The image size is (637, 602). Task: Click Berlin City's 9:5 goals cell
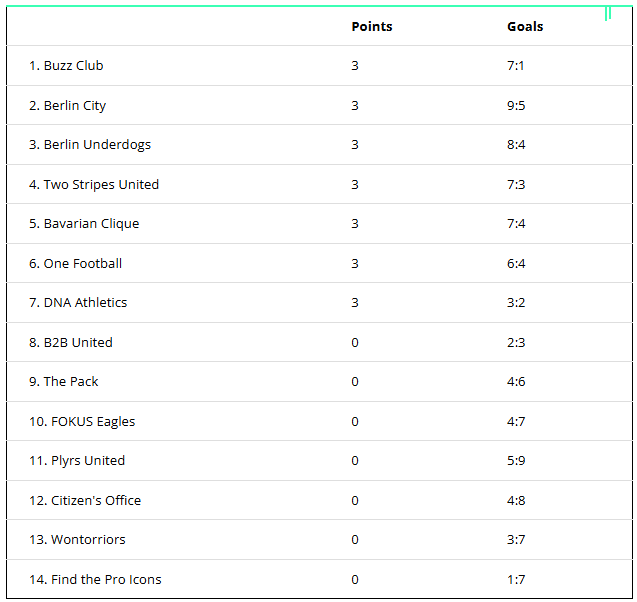(x=516, y=106)
